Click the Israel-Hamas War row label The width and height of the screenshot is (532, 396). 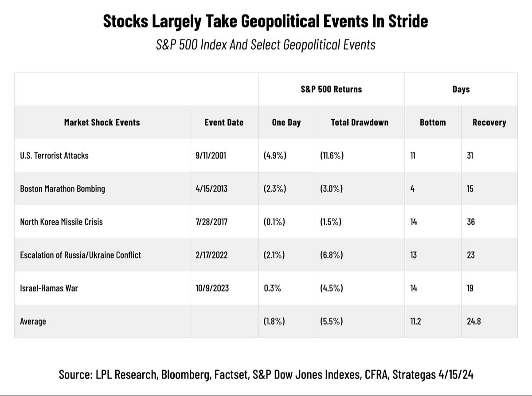(x=49, y=288)
